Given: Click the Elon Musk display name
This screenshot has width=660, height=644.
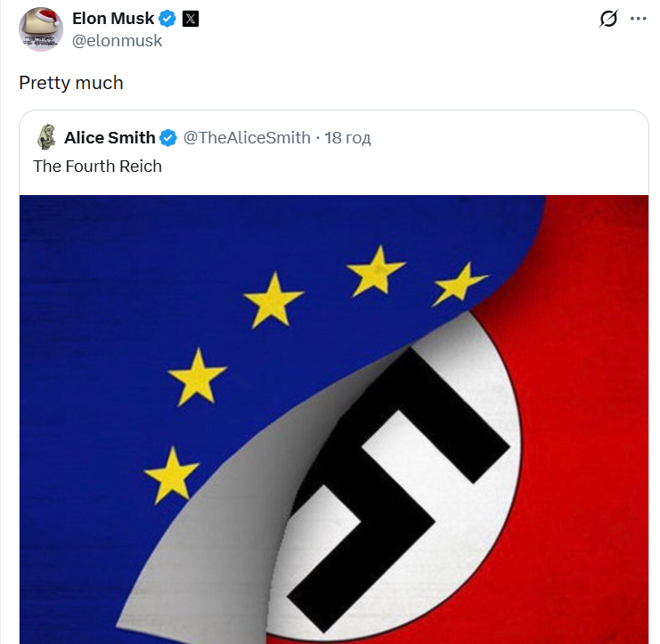Looking at the screenshot, I should [x=112, y=19].
